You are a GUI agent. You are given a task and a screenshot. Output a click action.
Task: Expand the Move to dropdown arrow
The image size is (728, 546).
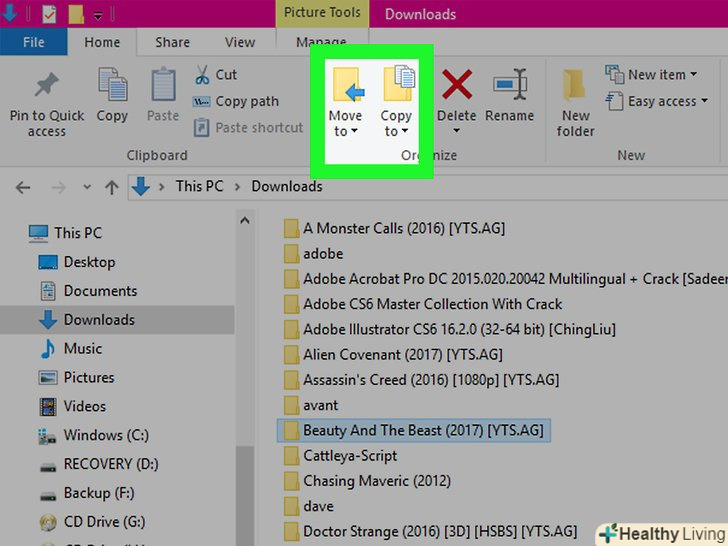pyautogui.click(x=355, y=131)
